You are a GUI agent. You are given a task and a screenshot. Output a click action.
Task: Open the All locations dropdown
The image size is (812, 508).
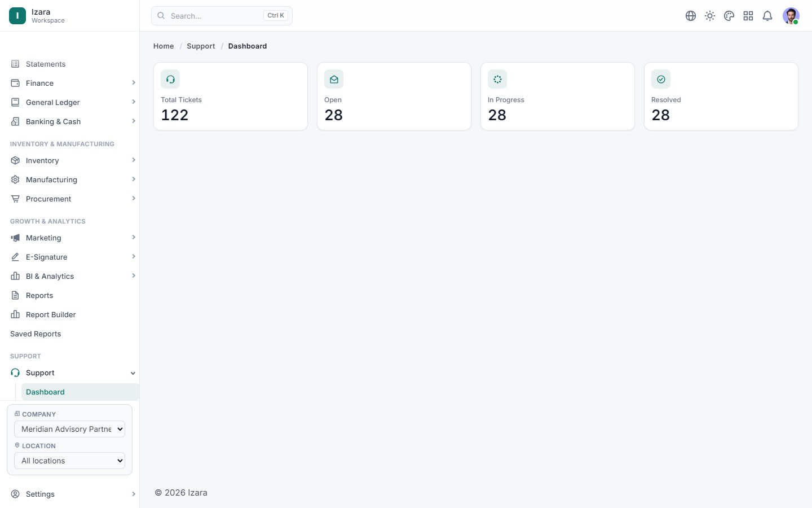[x=69, y=461]
